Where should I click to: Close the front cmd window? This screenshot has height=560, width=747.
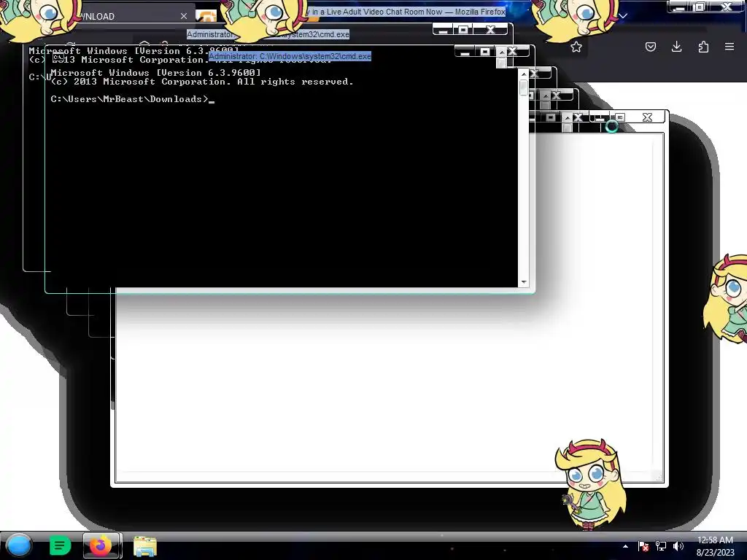pos(513,52)
